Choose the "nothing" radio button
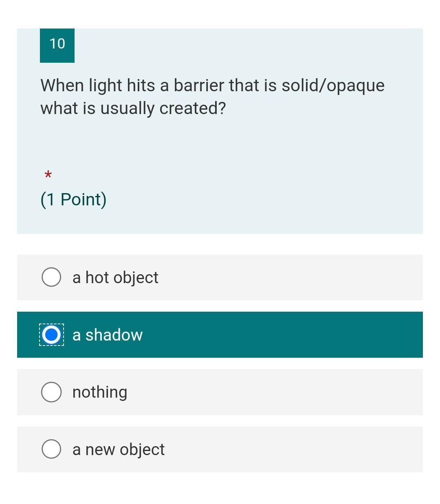The width and height of the screenshot is (440, 504). [51, 392]
